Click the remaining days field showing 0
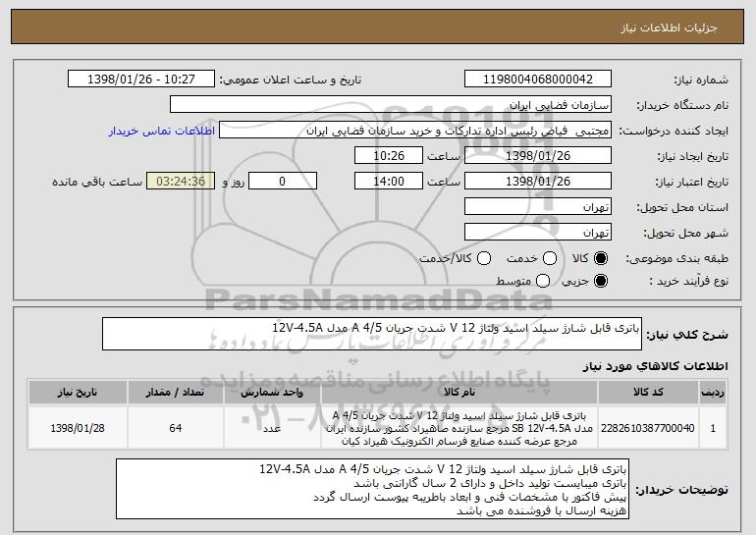The image size is (756, 535). click(283, 182)
